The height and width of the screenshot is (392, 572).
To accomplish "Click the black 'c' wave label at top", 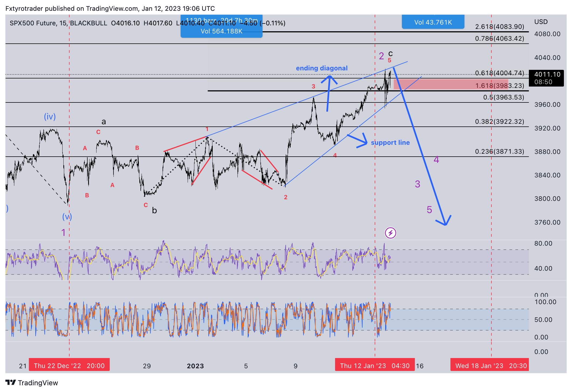I will [391, 53].
